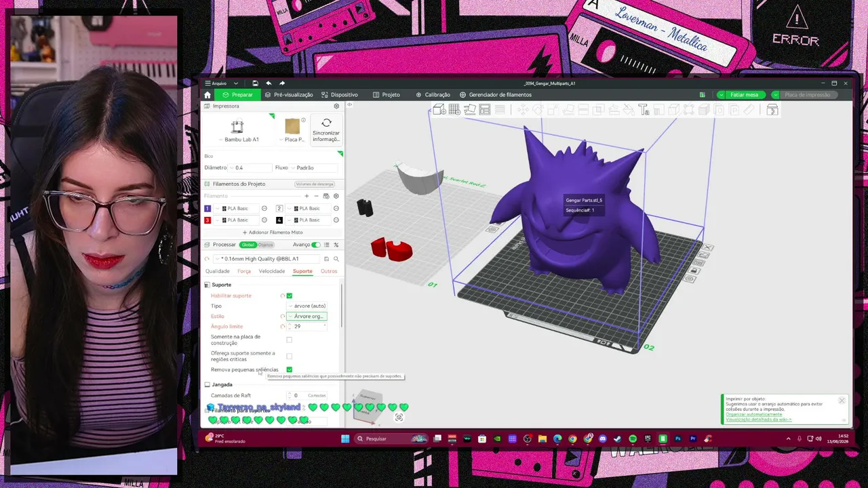Click Organizar automaticamente link in notification
The image size is (868, 488).
[x=753, y=414]
